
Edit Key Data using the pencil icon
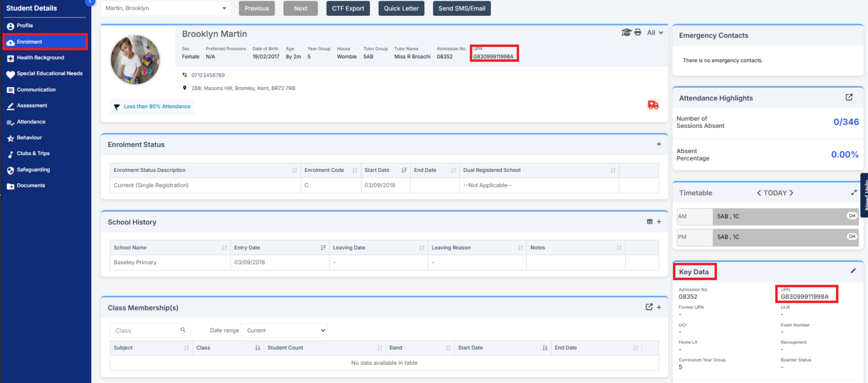pos(853,271)
